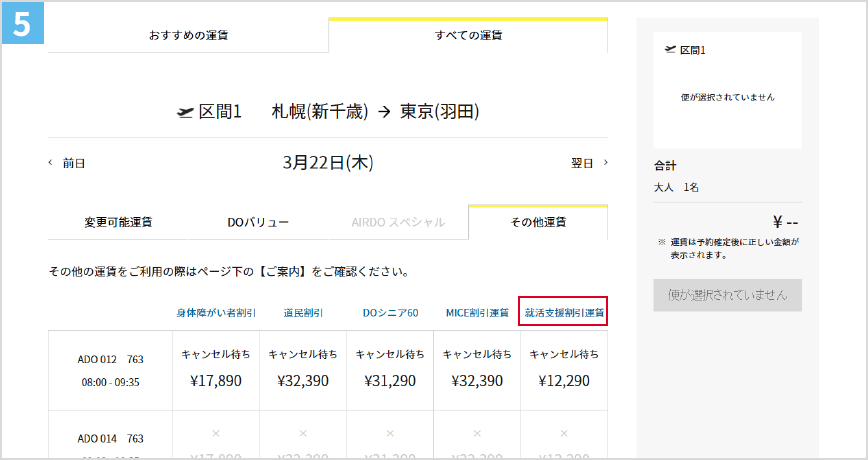Choose ADO 012 fare ¥31,290
868x460 pixels.
[390, 370]
